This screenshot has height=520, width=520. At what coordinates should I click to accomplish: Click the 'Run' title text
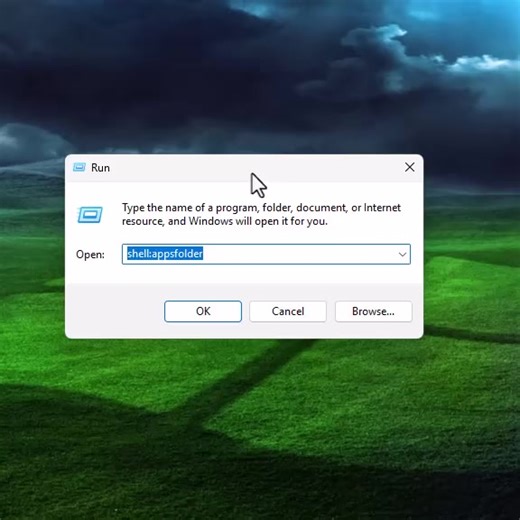[100, 168]
